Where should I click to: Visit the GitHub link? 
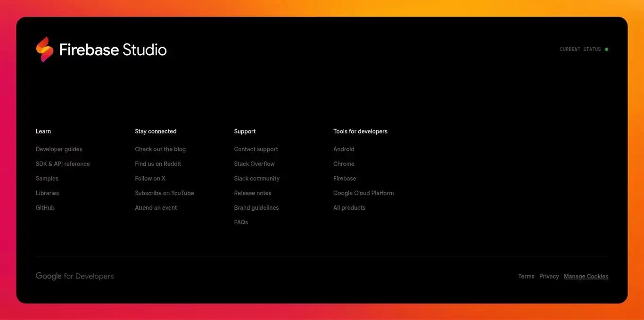point(45,208)
